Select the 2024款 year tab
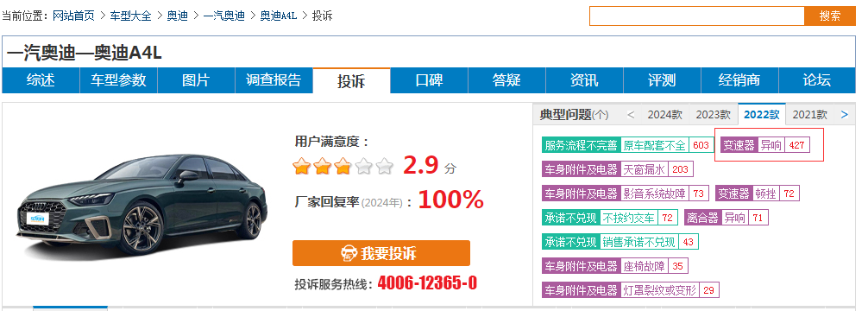The image size is (868, 311). 665,115
